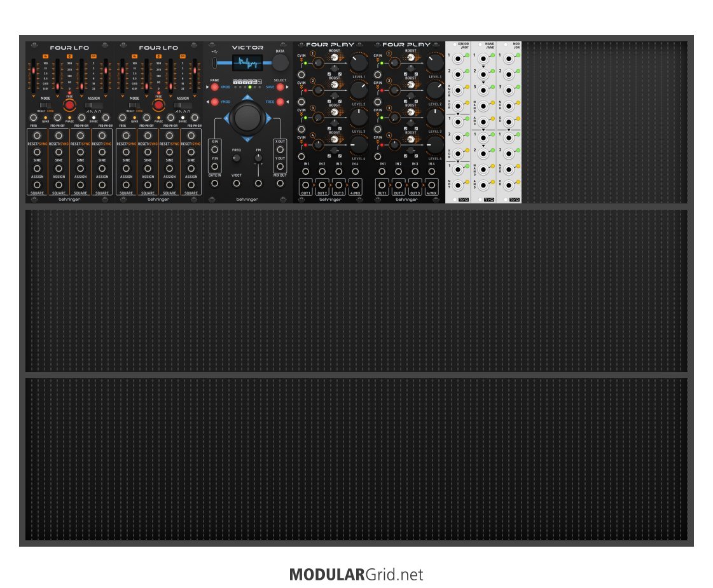Click the X OUT jack on Victor

[280, 149]
